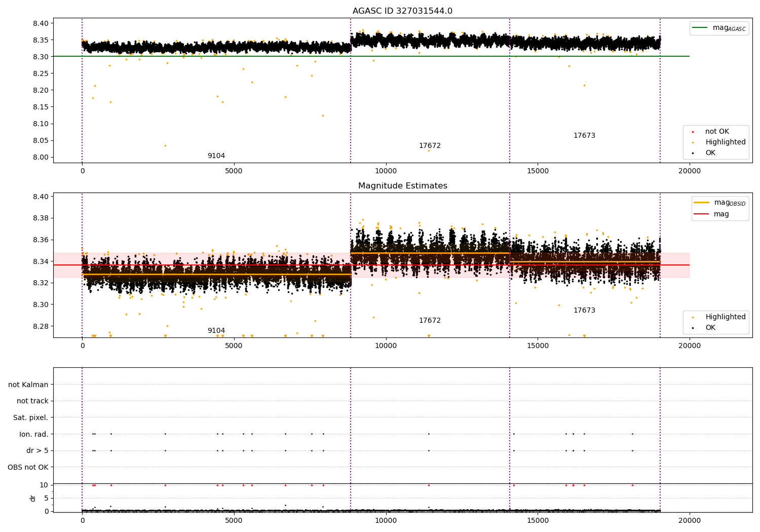Click y-axis tick 8.32 on Magnitude Estimates plot
Image resolution: width=760 pixels, height=532 pixels.
pos(41,283)
